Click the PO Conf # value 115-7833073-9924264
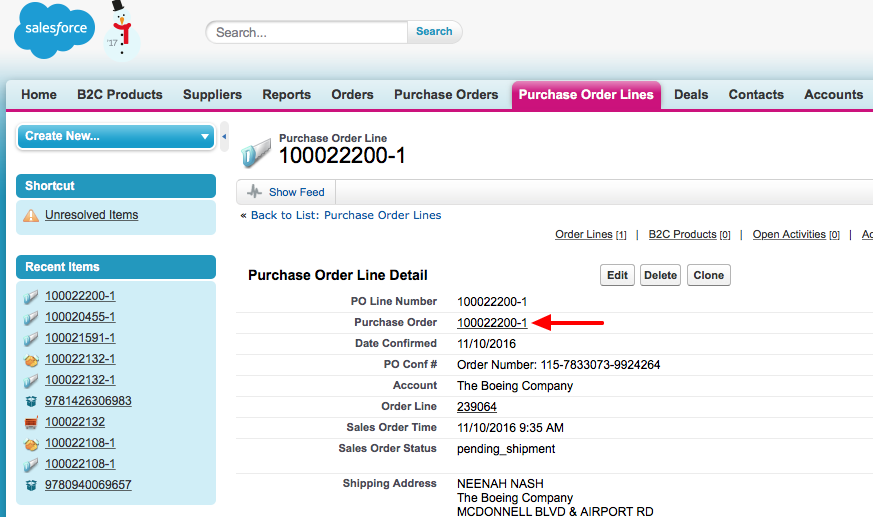This screenshot has width=873, height=517. tap(600, 365)
